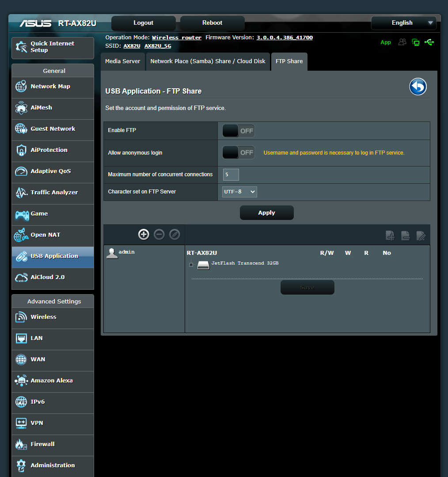The height and width of the screenshot is (477, 448).
Task: Open Adaptive QoS page
Action: tap(53, 173)
